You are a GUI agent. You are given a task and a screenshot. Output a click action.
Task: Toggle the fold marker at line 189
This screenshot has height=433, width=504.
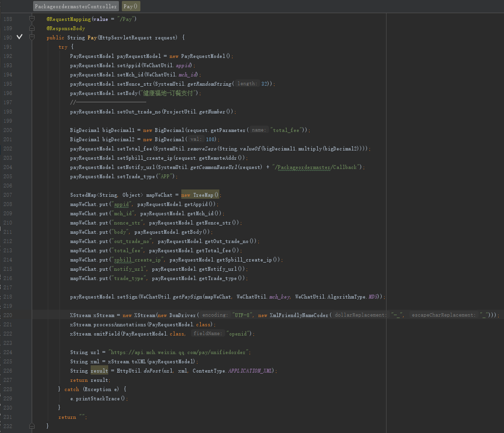32,28
